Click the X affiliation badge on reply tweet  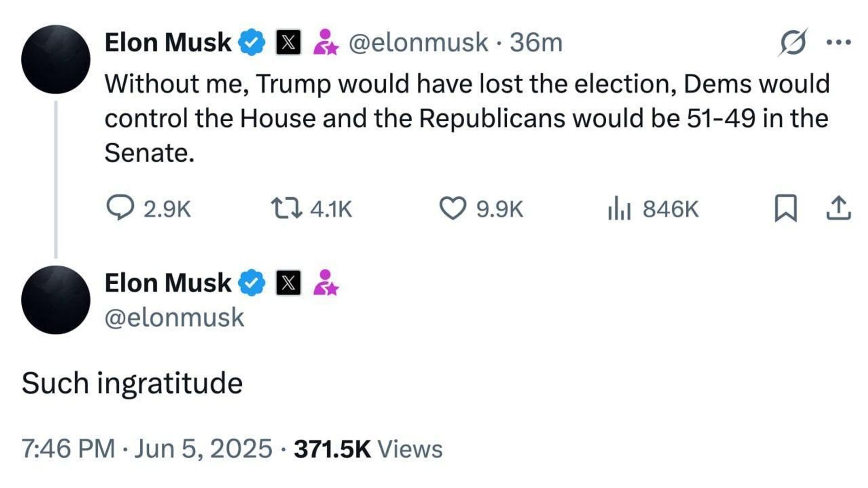point(288,283)
